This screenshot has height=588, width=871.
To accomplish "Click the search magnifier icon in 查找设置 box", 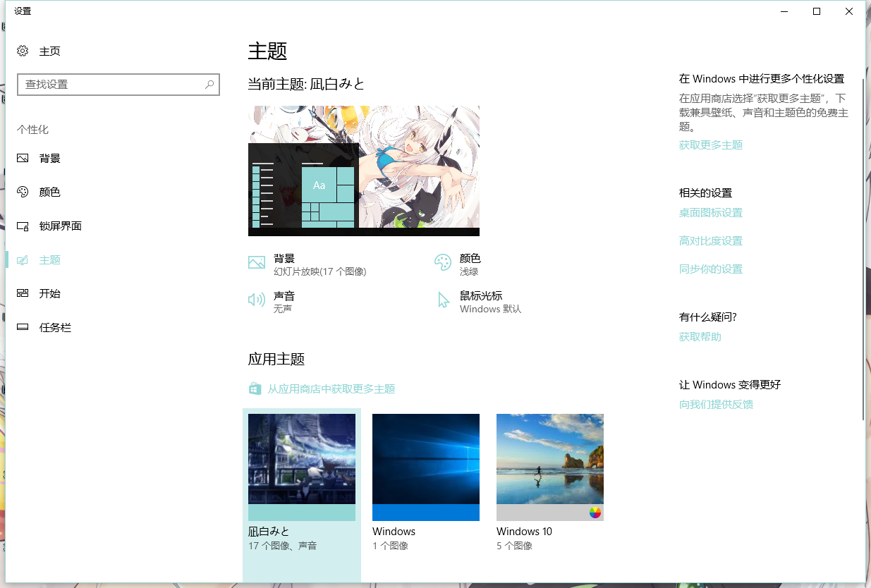I will click(209, 85).
